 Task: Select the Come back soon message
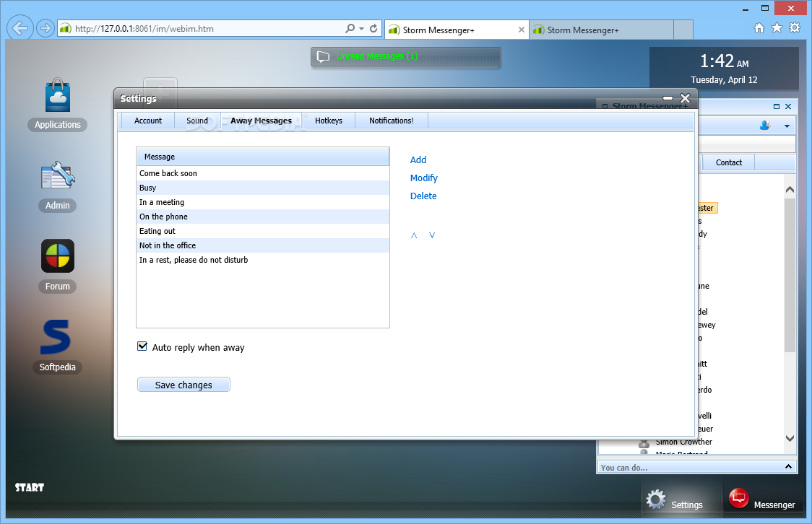[x=262, y=173]
